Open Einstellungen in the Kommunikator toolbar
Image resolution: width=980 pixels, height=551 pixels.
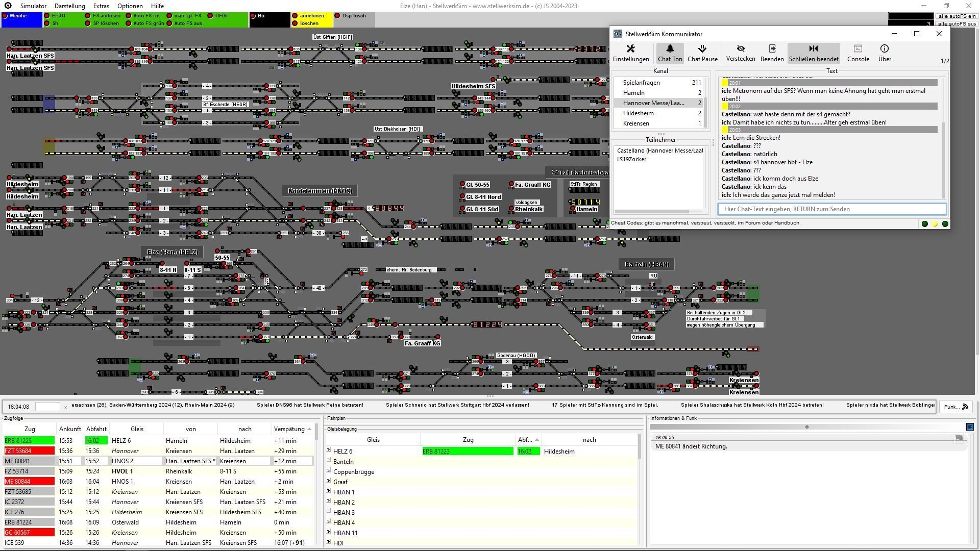coord(630,49)
